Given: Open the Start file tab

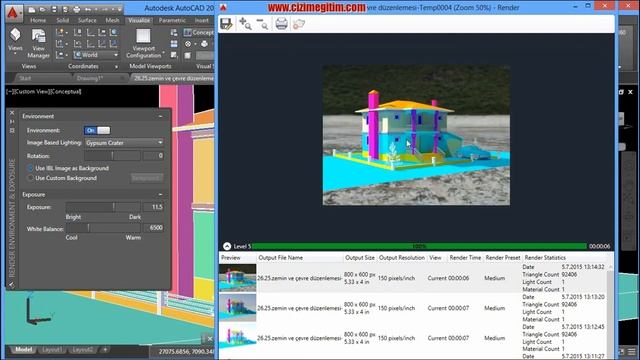Looking at the screenshot, I should click(25, 78).
